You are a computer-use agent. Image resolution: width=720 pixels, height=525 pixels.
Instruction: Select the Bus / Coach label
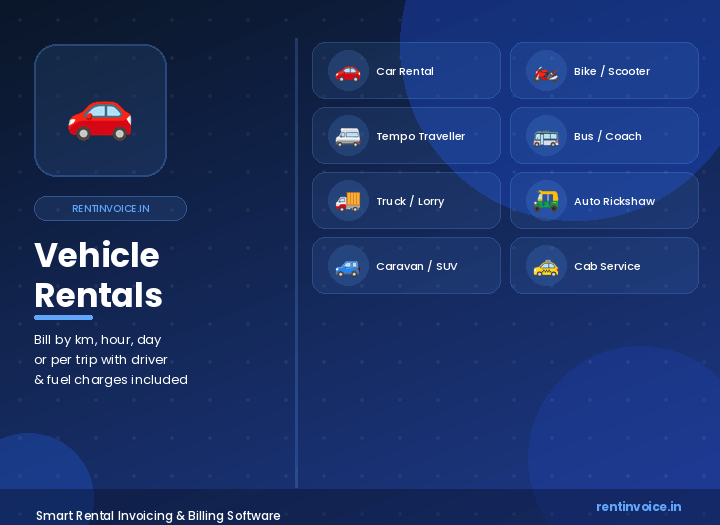pyautogui.click(x=608, y=136)
